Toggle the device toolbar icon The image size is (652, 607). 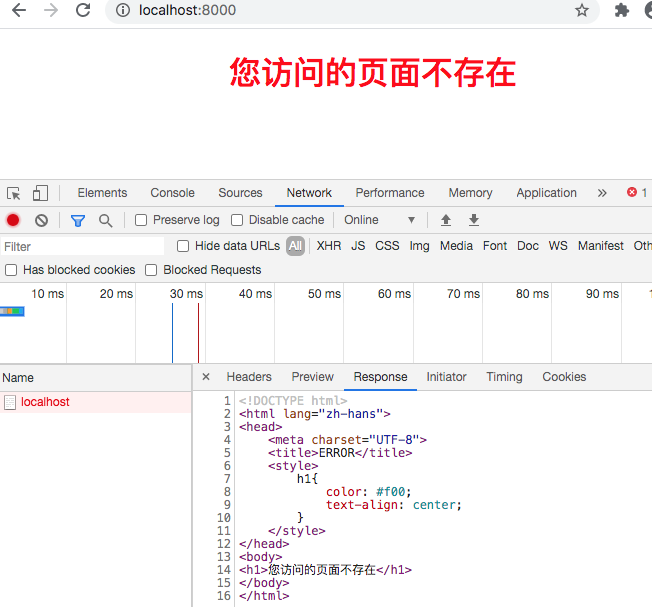tap(40, 193)
